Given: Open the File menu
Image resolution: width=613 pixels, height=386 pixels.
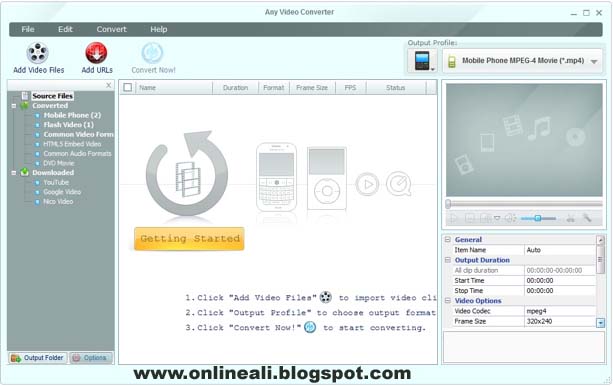Looking at the screenshot, I should pos(28,29).
